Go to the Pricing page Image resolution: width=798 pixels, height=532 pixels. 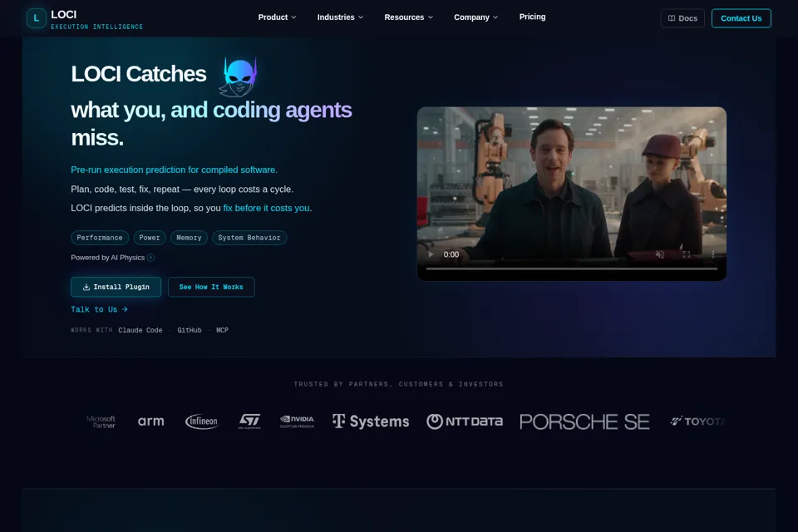532,17
